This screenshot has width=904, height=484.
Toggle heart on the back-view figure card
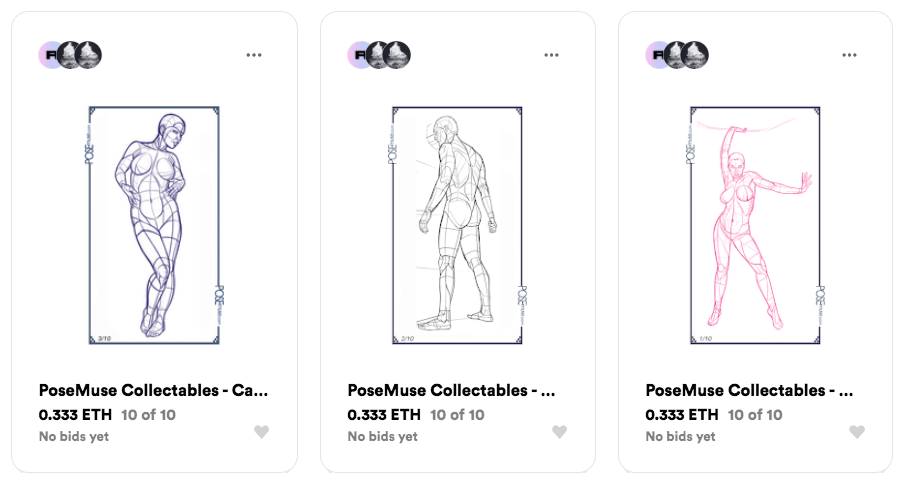point(559,432)
